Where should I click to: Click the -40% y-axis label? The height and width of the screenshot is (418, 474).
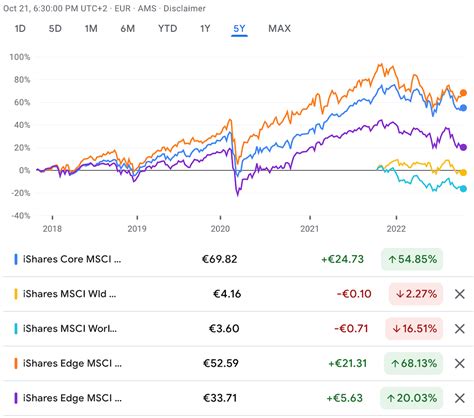coord(21,216)
